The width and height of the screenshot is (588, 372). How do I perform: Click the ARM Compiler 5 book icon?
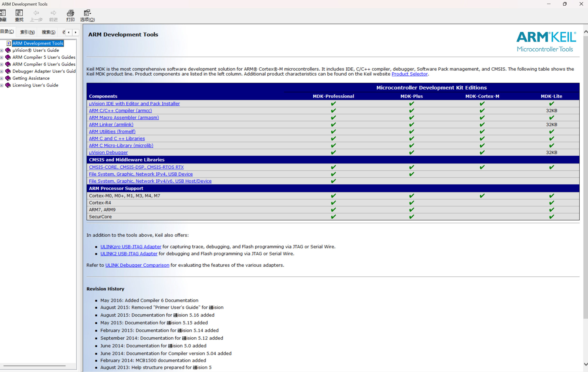(x=8, y=57)
